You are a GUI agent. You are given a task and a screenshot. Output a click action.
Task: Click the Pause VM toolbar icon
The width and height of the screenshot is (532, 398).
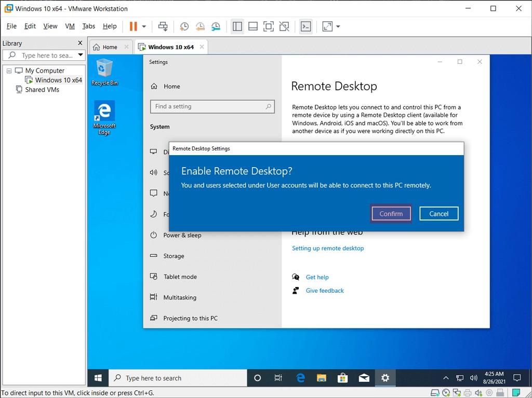pos(133,26)
